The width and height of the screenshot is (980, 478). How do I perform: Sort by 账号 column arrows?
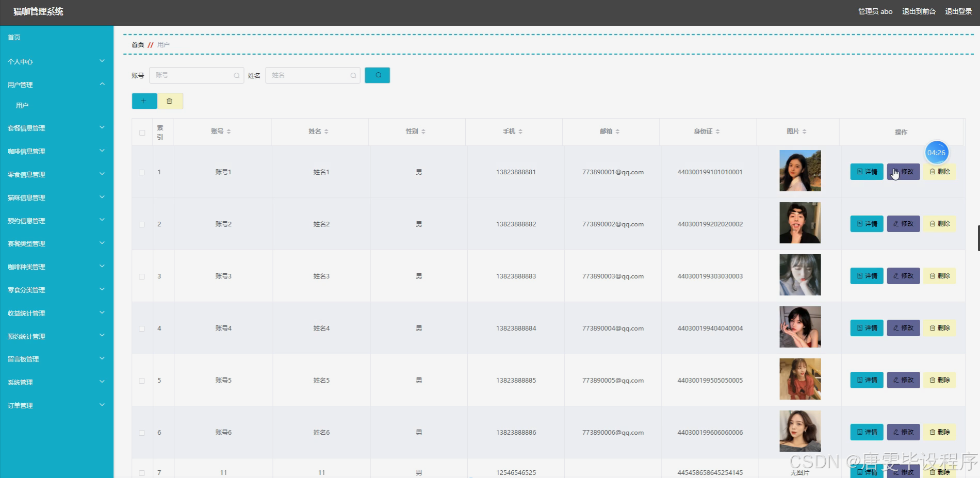[x=228, y=131]
